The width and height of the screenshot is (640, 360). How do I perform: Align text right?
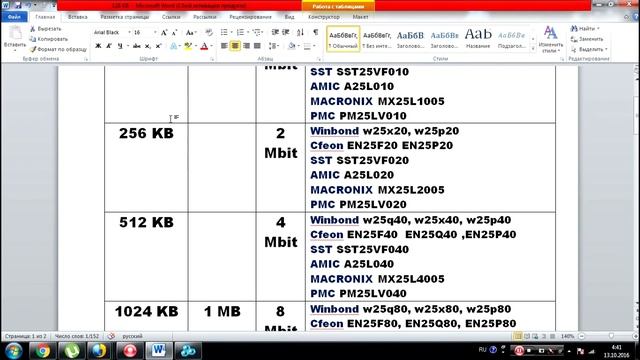(x=246, y=46)
